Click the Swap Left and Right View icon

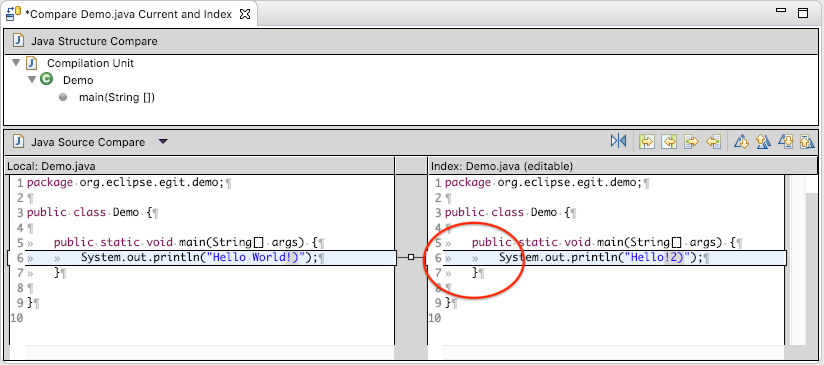pos(619,141)
